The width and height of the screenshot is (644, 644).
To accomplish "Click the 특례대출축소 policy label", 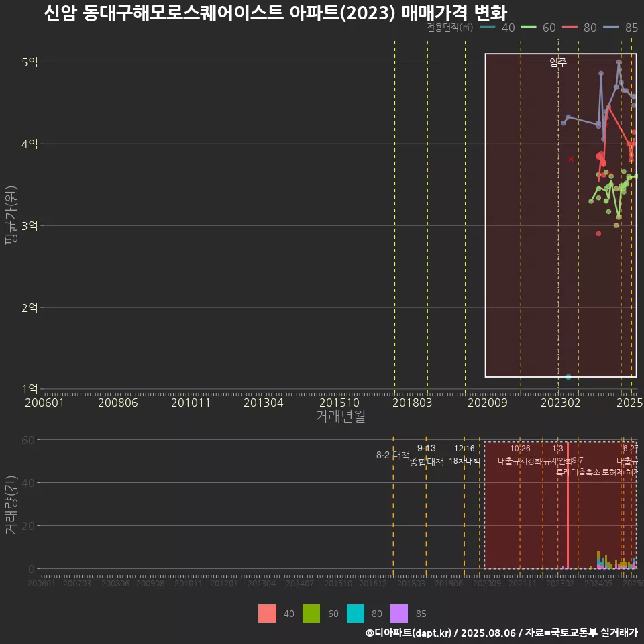I will (x=578, y=472).
